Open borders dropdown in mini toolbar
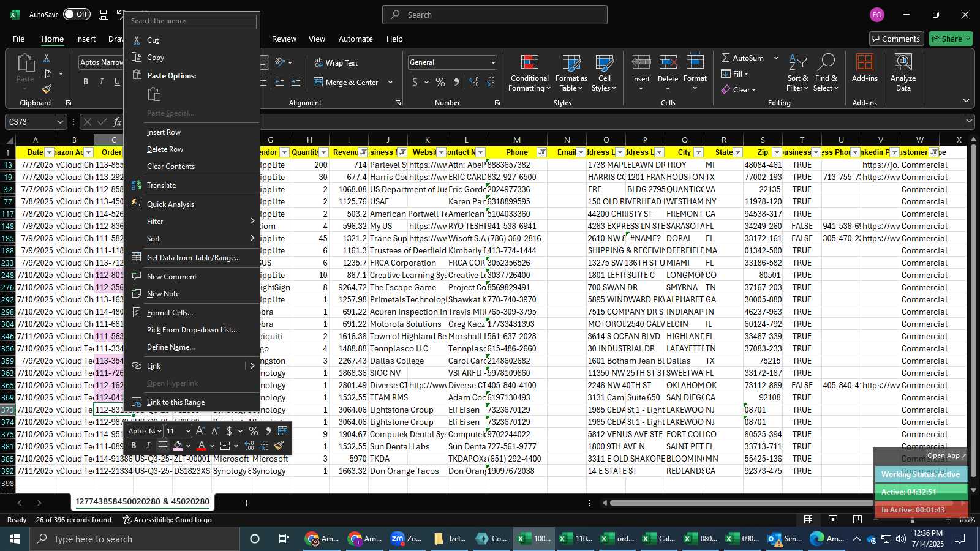The width and height of the screenshot is (980, 551). pyautogui.click(x=236, y=446)
